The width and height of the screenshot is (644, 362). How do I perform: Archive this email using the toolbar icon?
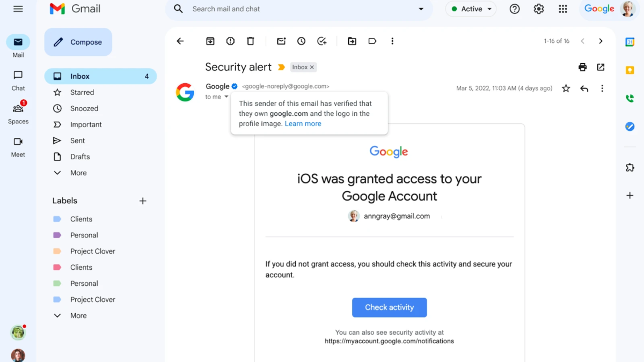(x=210, y=41)
